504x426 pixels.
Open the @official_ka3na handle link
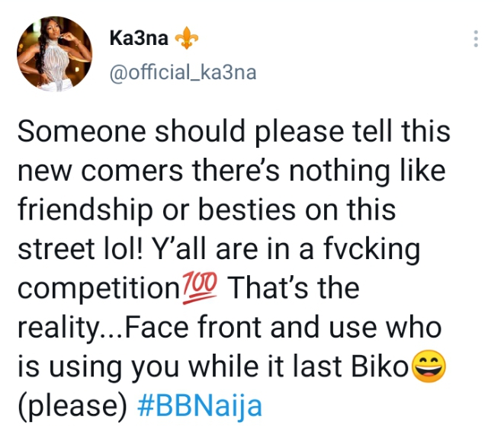(x=184, y=72)
